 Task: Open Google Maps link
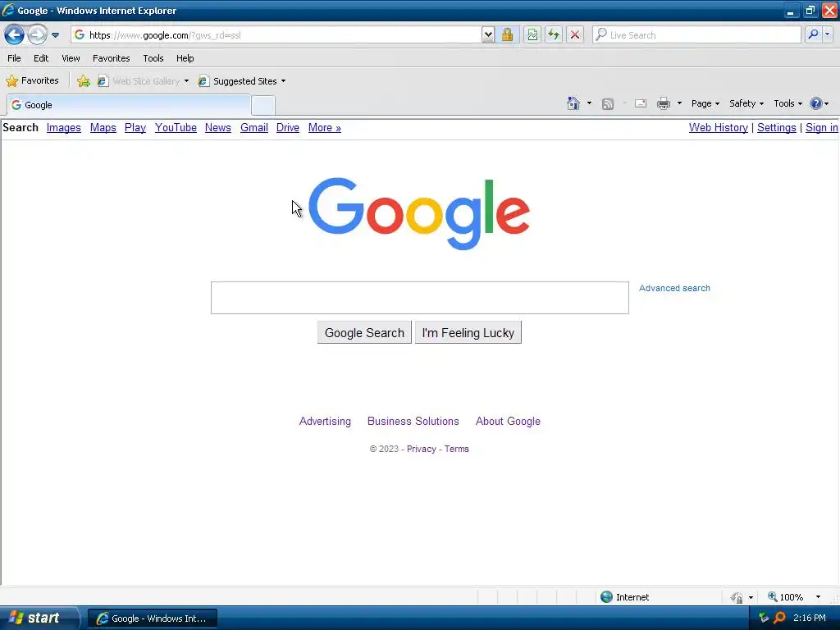coord(103,127)
